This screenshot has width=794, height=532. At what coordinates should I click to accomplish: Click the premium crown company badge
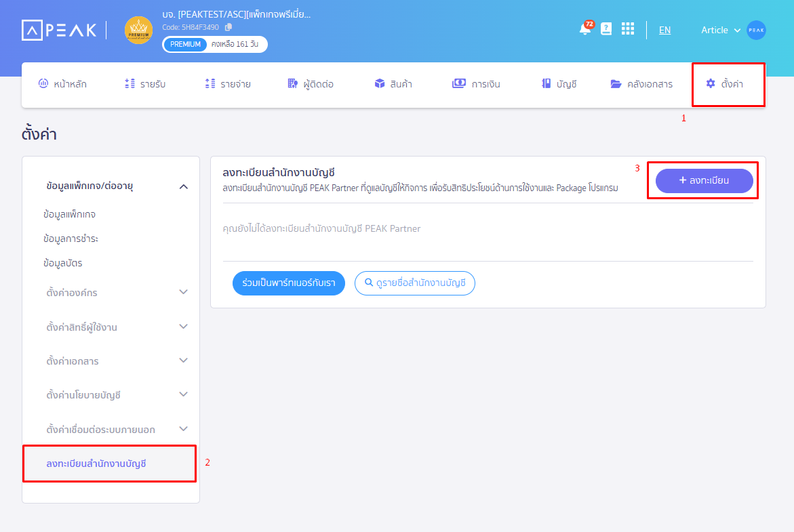pyautogui.click(x=138, y=30)
